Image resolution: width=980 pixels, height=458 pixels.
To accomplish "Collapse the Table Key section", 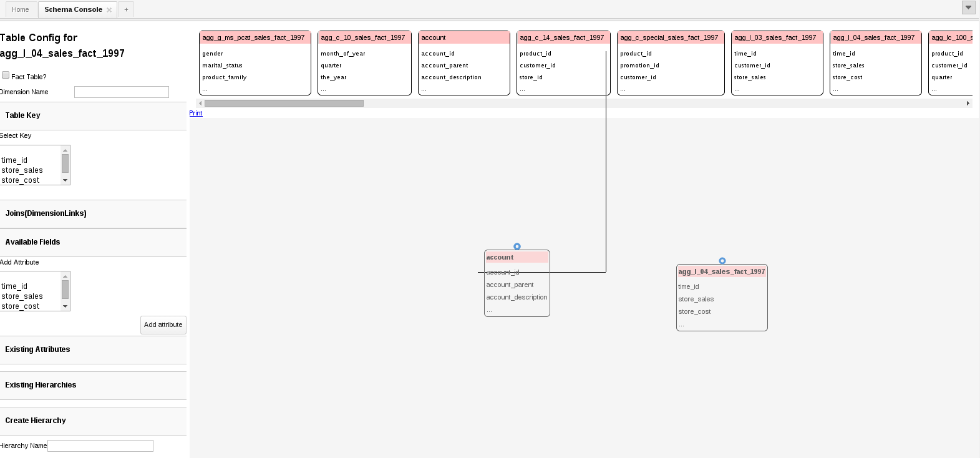I will tap(94, 115).
